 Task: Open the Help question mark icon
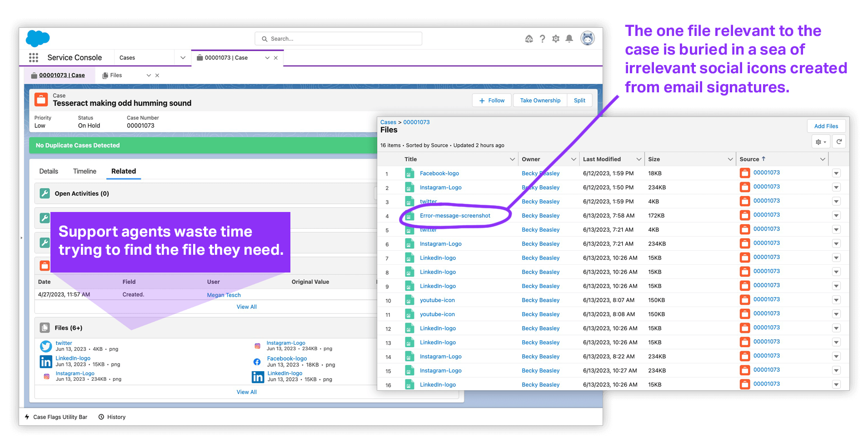click(542, 39)
